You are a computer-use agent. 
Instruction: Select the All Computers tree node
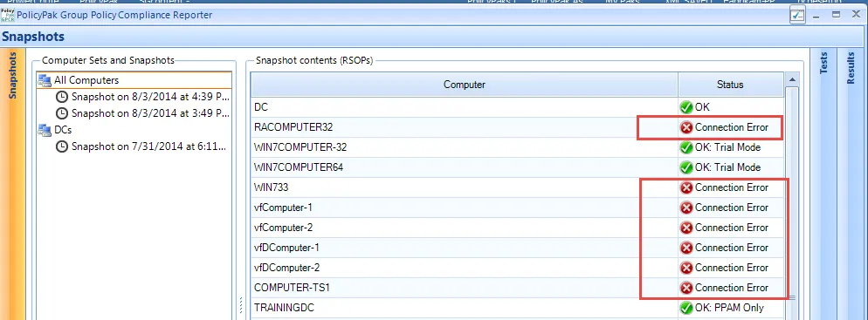pos(86,81)
